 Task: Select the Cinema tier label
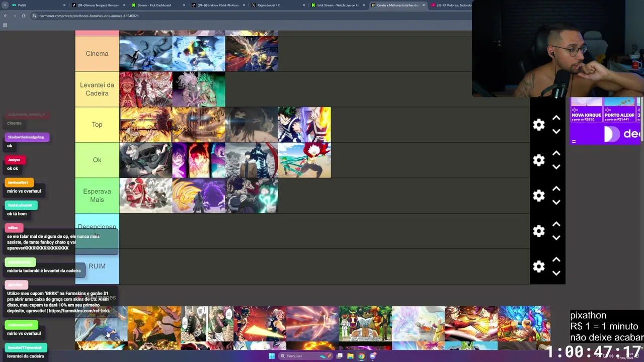click(x=97, y=54)
